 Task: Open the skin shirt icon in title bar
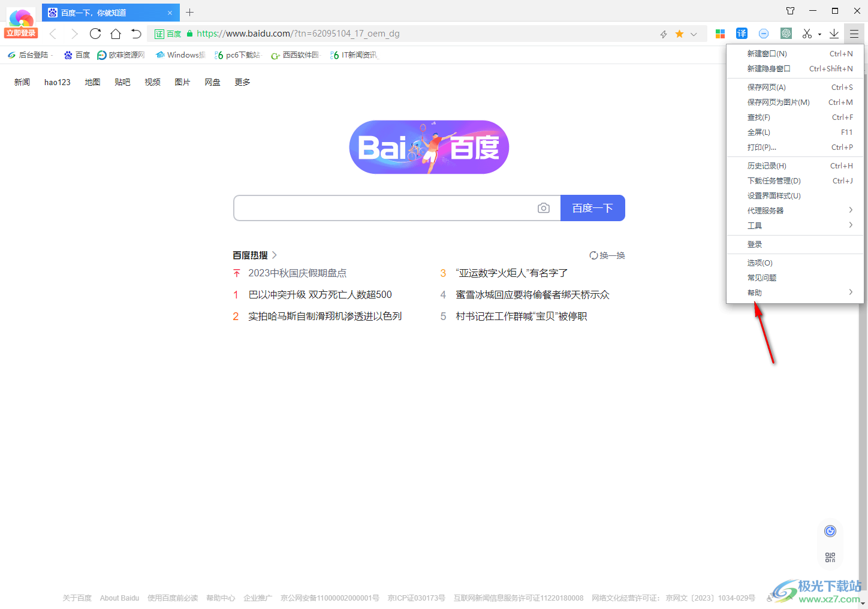(x=790, y=11)
